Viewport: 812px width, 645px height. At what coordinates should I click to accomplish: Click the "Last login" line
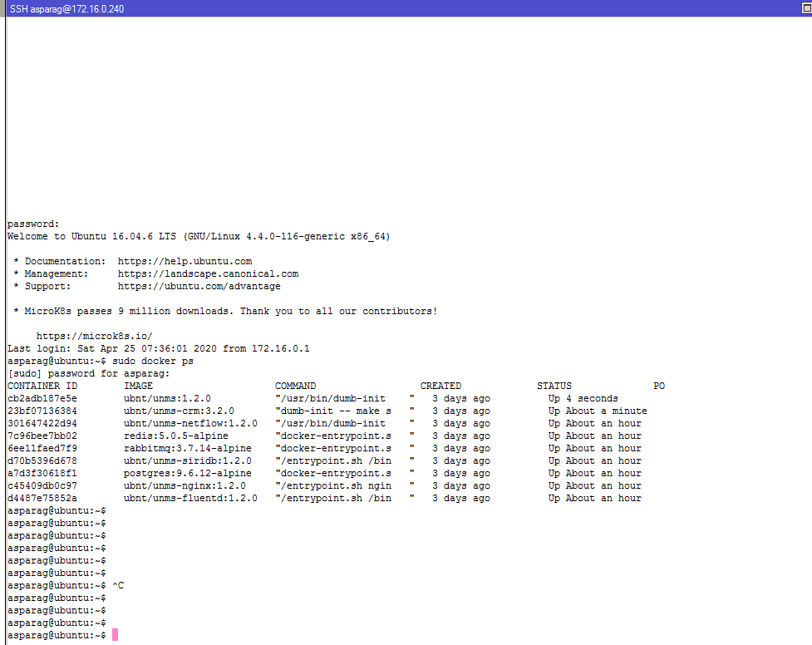158,348
